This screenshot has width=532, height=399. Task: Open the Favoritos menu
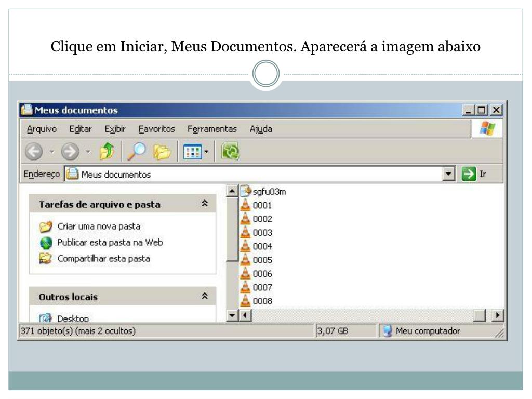point(156,129)
